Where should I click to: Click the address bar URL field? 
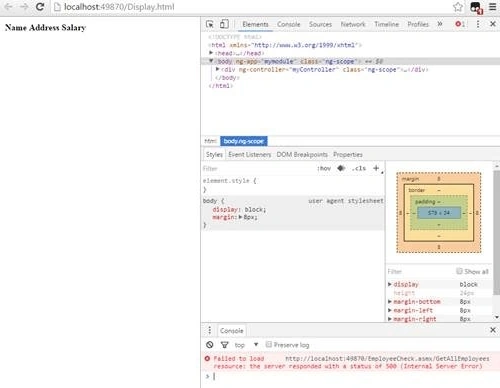(252, 7)
